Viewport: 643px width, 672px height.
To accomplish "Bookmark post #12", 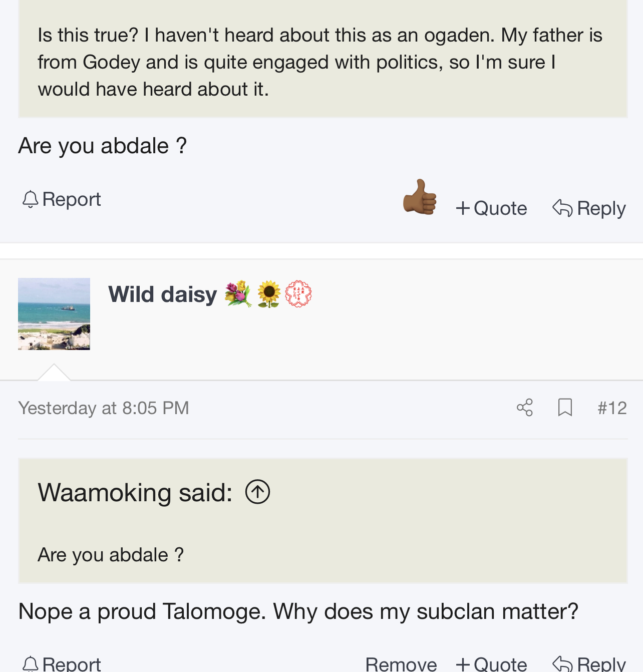I will tap(565, 408).
